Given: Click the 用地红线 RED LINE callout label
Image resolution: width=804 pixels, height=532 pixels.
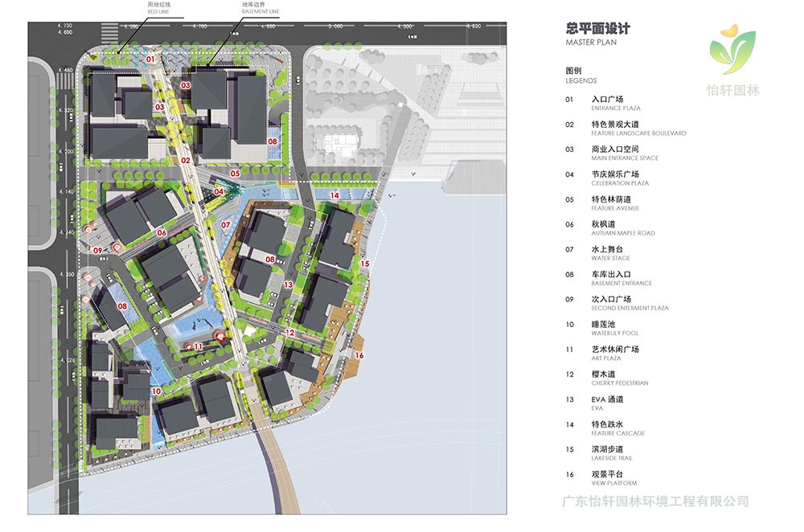Looking at the screenshot, I should click(158, 8).
